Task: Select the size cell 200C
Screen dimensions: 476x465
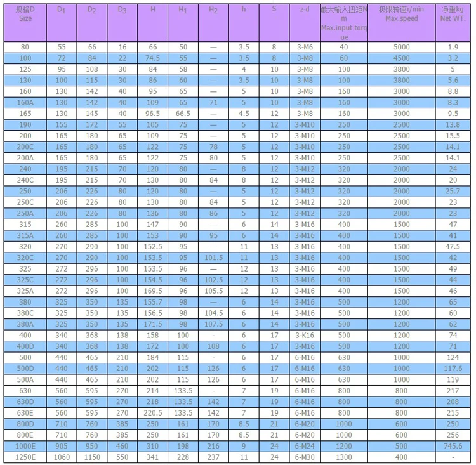Action: click(25, 147)
